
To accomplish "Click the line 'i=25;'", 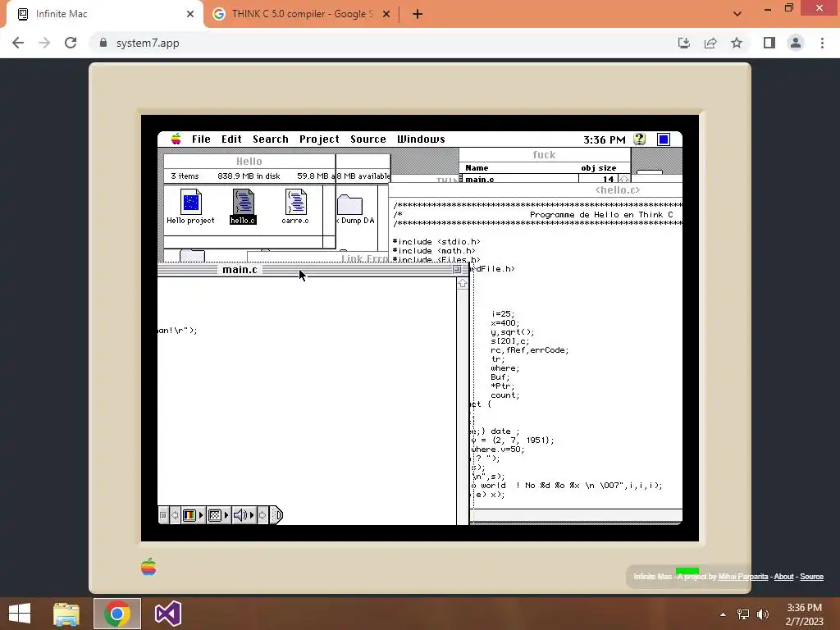I will pos(503,314).
